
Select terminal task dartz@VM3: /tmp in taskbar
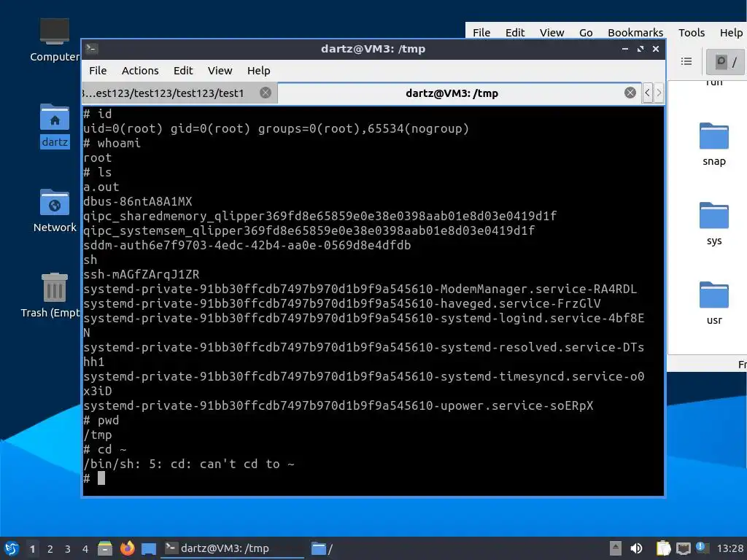click(232, 548)
